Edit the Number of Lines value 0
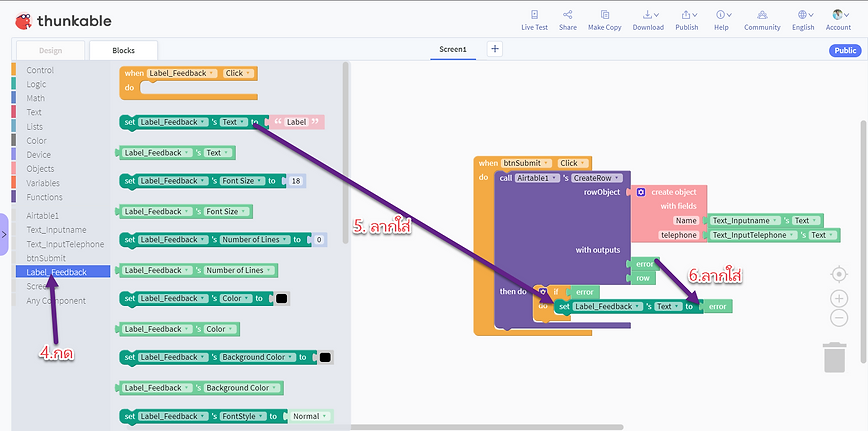 (x=319, y=240)
